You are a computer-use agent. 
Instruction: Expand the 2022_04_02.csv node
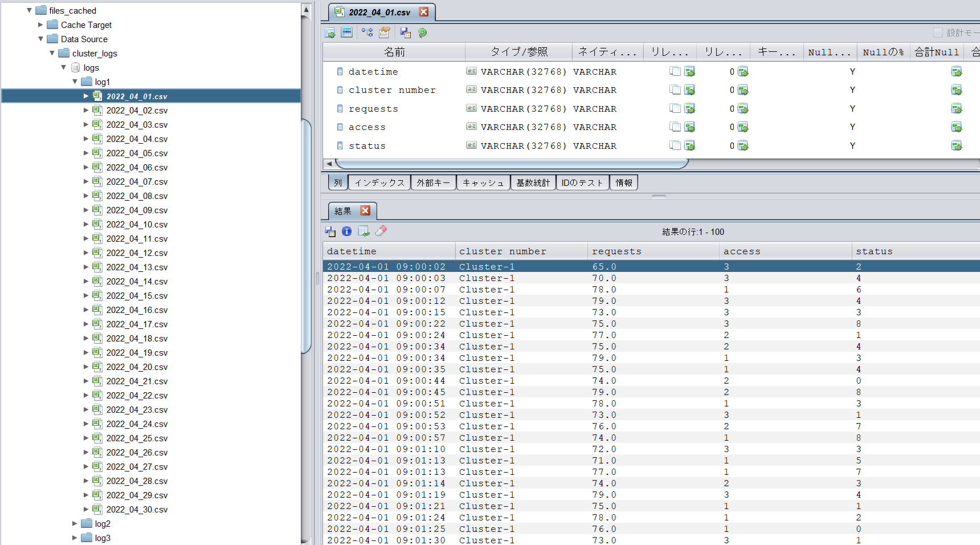(86, 110)
